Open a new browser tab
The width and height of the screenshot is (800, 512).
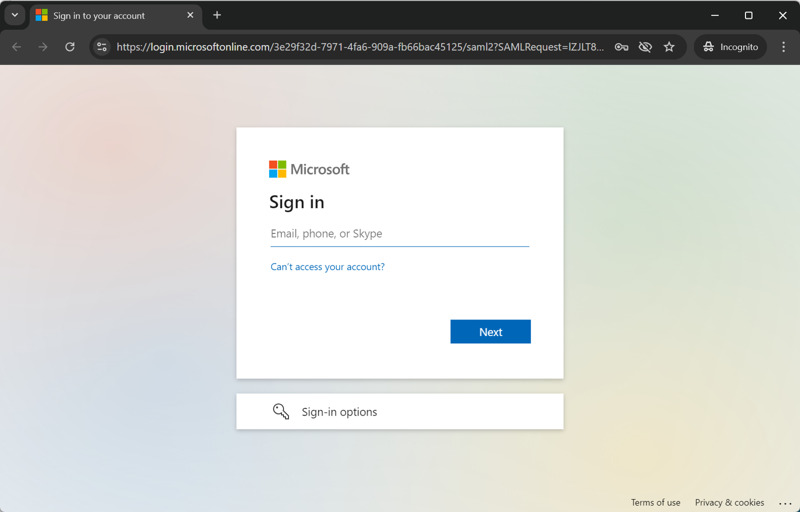pyautogui.click(x=217, y=15)
